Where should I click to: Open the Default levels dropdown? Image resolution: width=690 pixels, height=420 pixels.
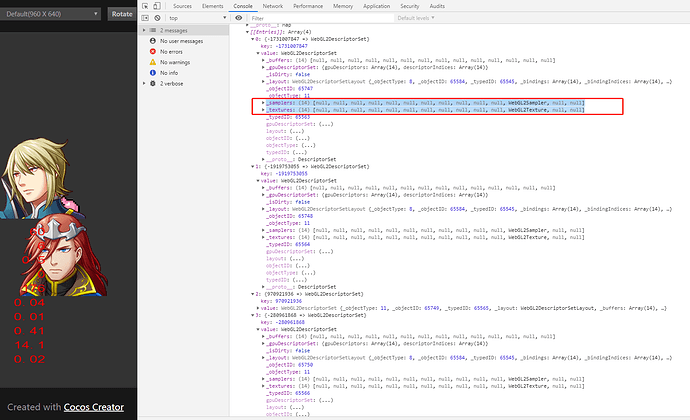[416, 18]
